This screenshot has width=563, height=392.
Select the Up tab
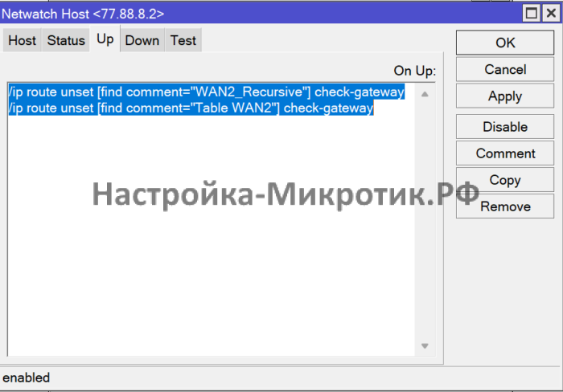(x=105, y=39)
